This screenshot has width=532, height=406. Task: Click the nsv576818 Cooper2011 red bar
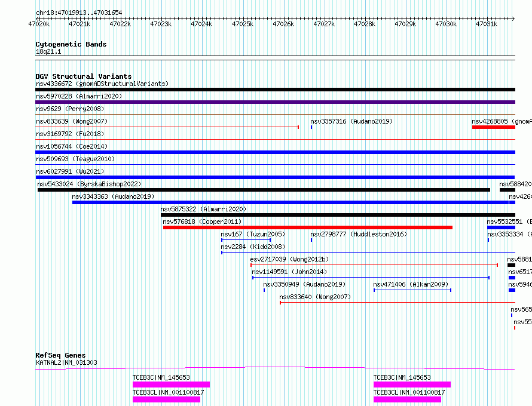click(x=308, y=227)
